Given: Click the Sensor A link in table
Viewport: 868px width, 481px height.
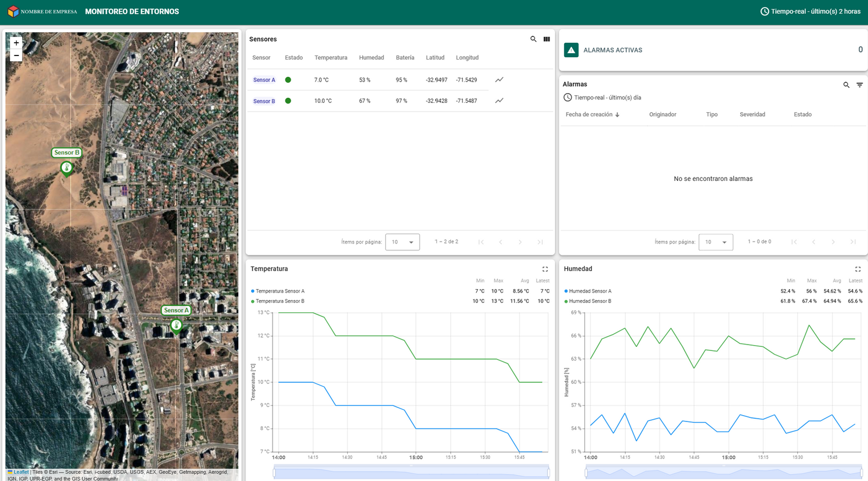Looking at the screenshot, I should click(x=264, y=80).
